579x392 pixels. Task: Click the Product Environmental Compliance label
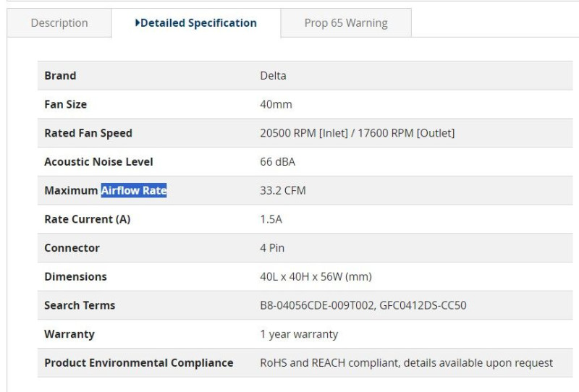pos(138,363)
